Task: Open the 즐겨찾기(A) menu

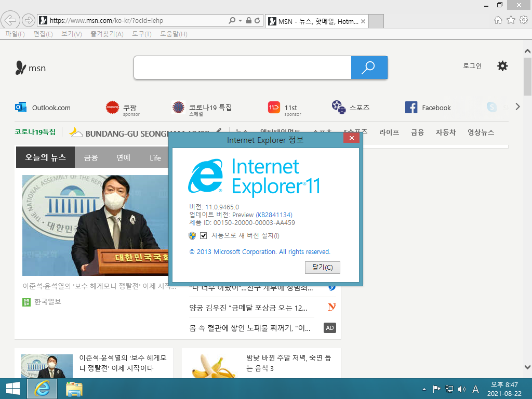Action: click(107, 34)
